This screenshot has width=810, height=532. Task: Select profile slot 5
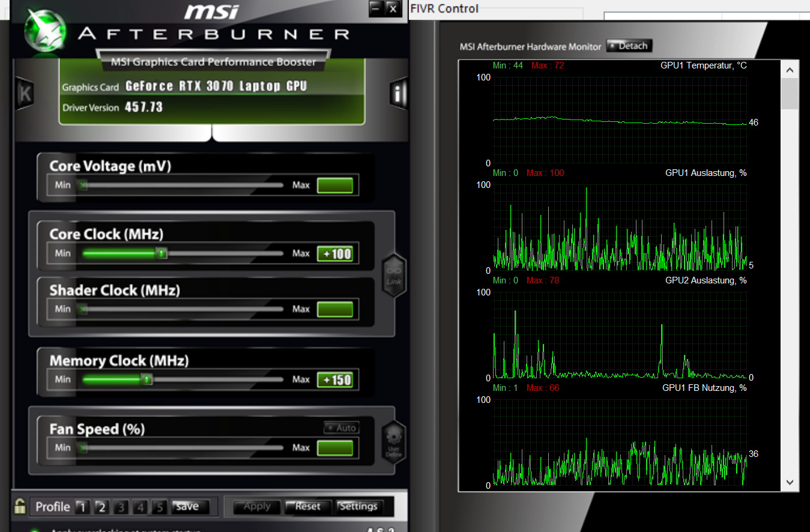click(x=159, y=507)
